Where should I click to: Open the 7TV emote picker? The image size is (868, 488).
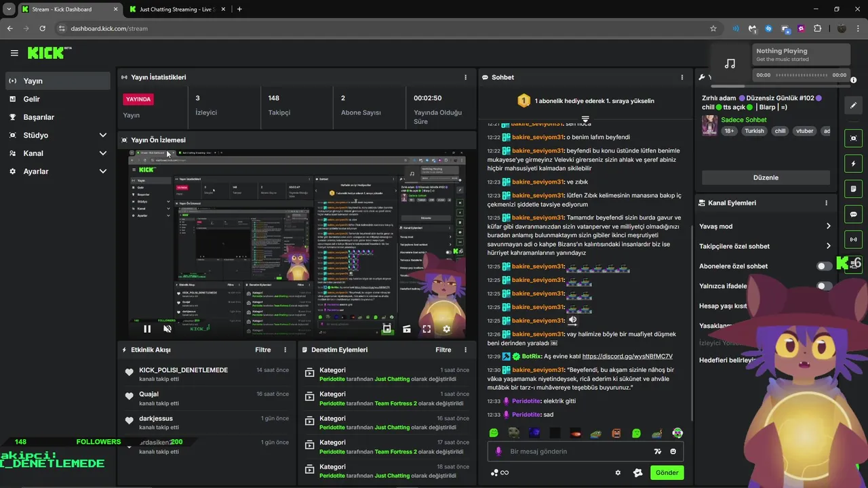click(x=657, y=451)
